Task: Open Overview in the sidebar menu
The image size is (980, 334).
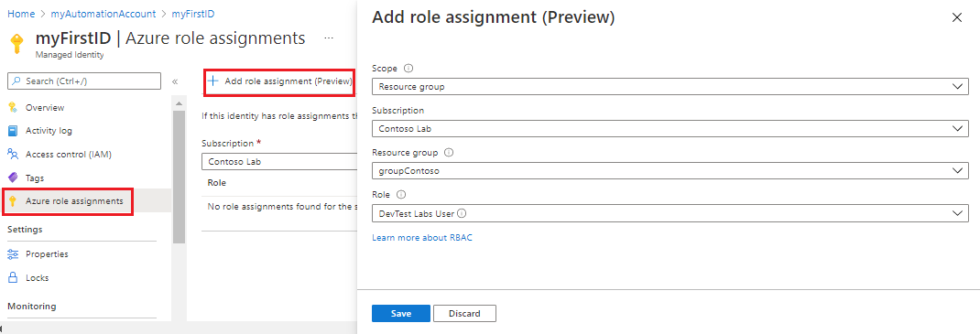Action: (x=45, y=107)
